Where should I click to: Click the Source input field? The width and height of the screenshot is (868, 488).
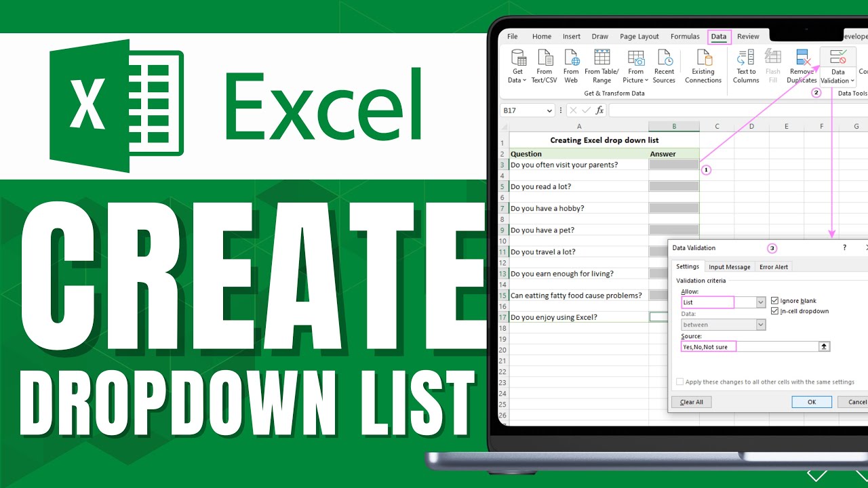click(x=750, y=346)
